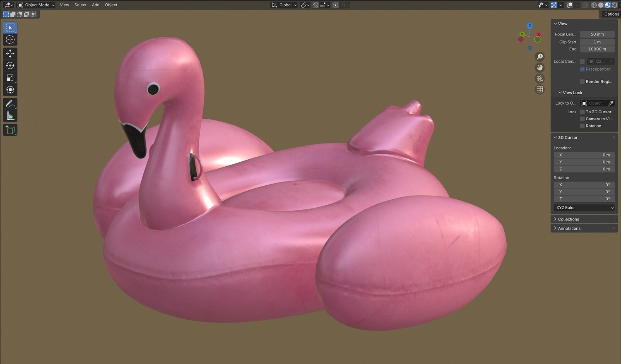The height and width of the screenshot is (364, 621).
Task: Click the pan view hand icon
Action: point(540,67)
